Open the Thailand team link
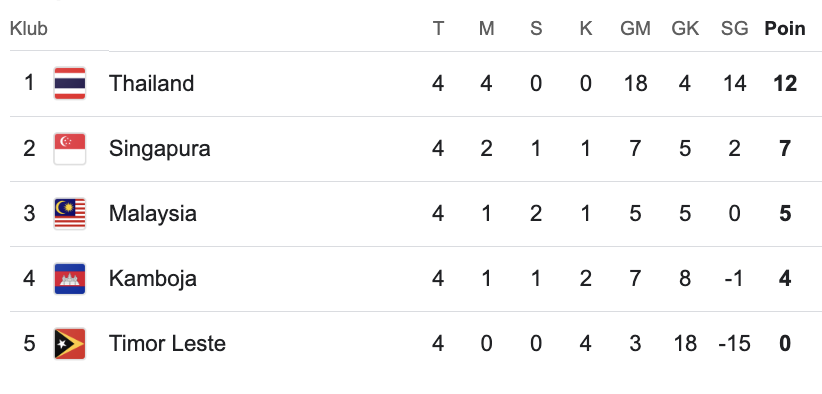The height and width of the screenshot is (394, 822). pyautogui.click(x=152, y=83)
